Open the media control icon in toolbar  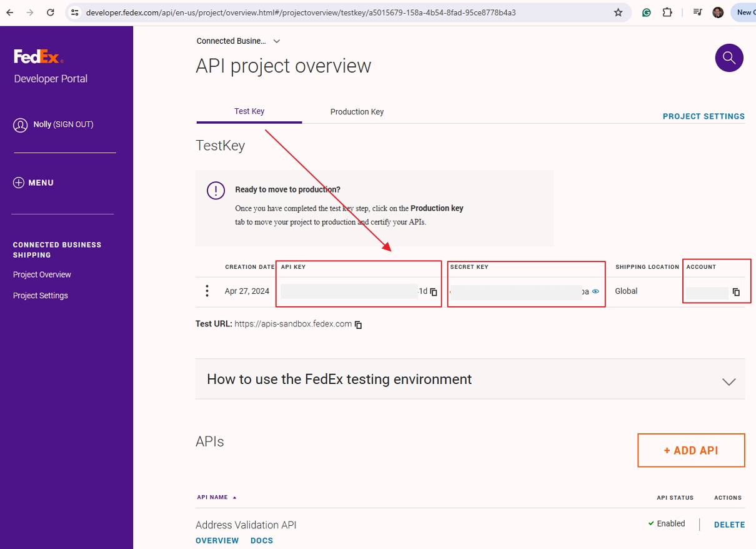point(698,13)
